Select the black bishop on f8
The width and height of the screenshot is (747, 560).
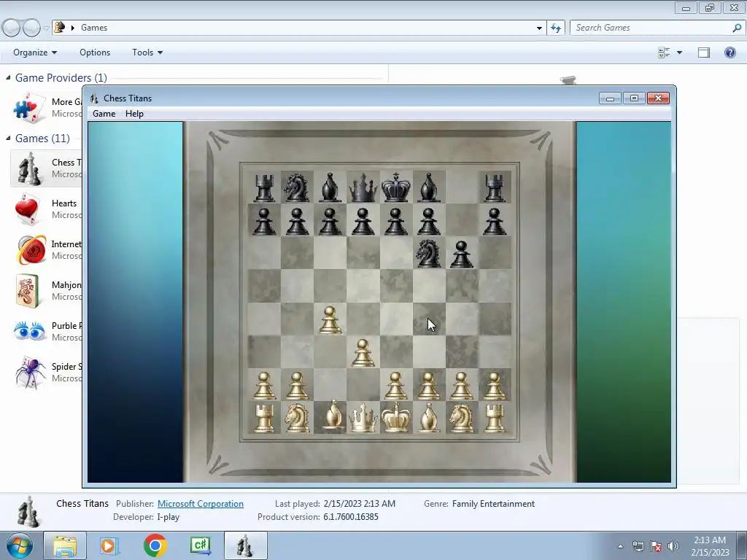pos(428,187)
